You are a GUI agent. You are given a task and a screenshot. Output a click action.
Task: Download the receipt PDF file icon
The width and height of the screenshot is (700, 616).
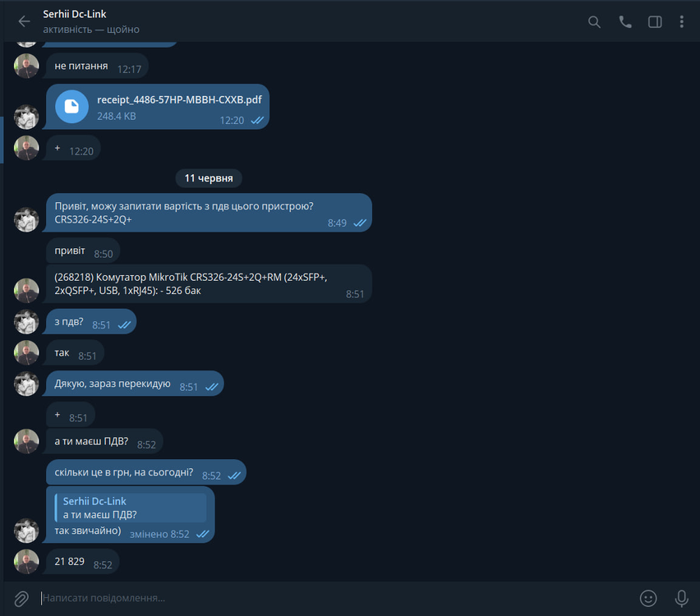(x=72, y=107)
